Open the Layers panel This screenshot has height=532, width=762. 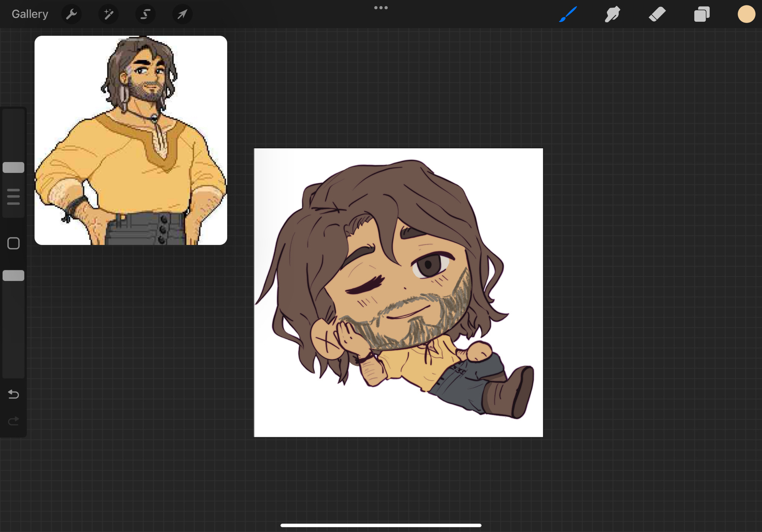[x=702, y=14]
